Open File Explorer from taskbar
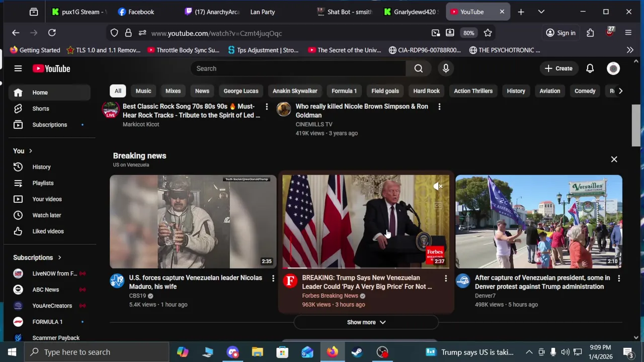644x362 pixels. click(257, 352)
